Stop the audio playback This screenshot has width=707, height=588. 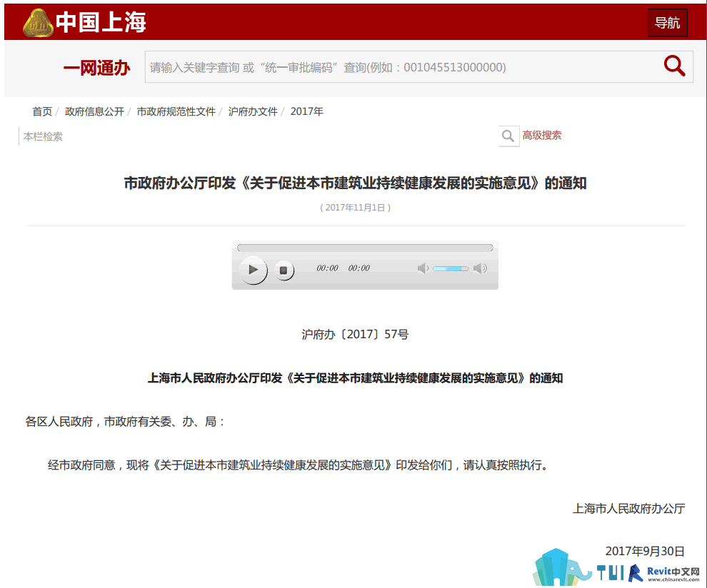pyautogui.click(x=284, y=270)
